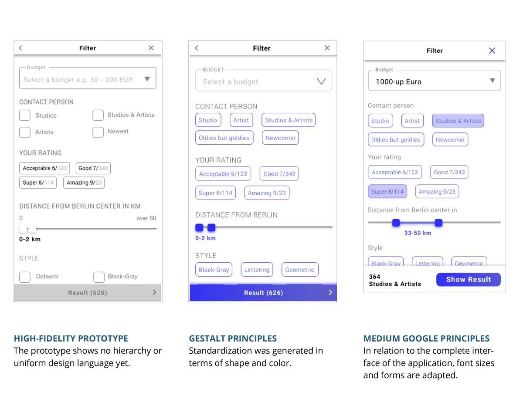The width and height of the screenshot is (523, 420).
Task: Click arrow on blue Result (626) bar
Action: [x=330, y=292]
